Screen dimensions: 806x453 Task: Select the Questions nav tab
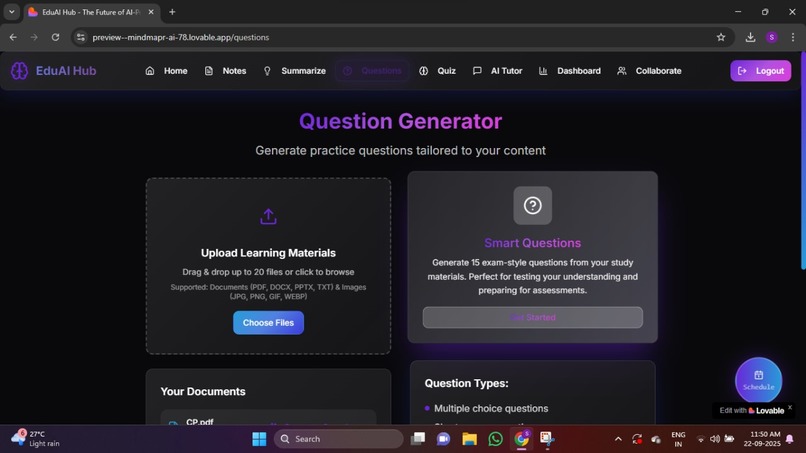tap(372, 71)
